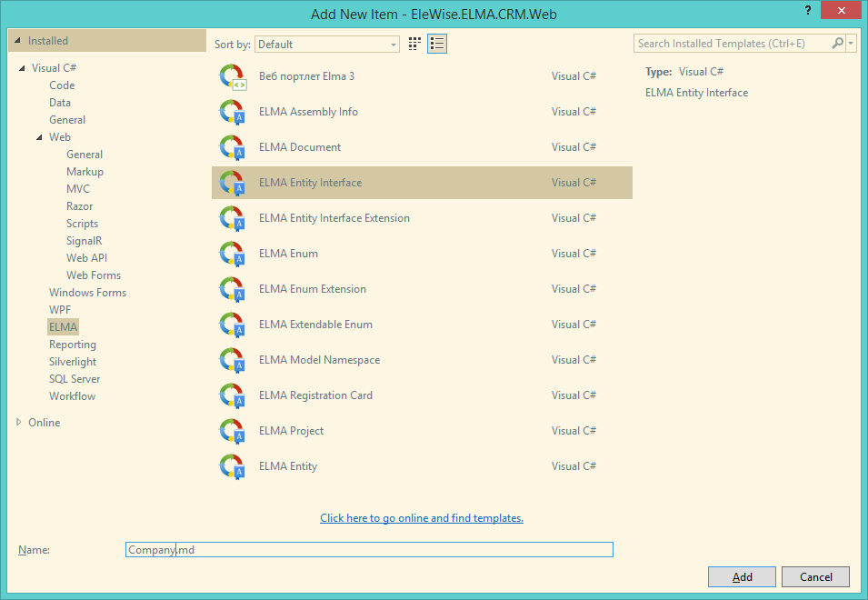Viewport: 868px width, 600px height.
Task: Click the Add button
Action: coord(742,576)
